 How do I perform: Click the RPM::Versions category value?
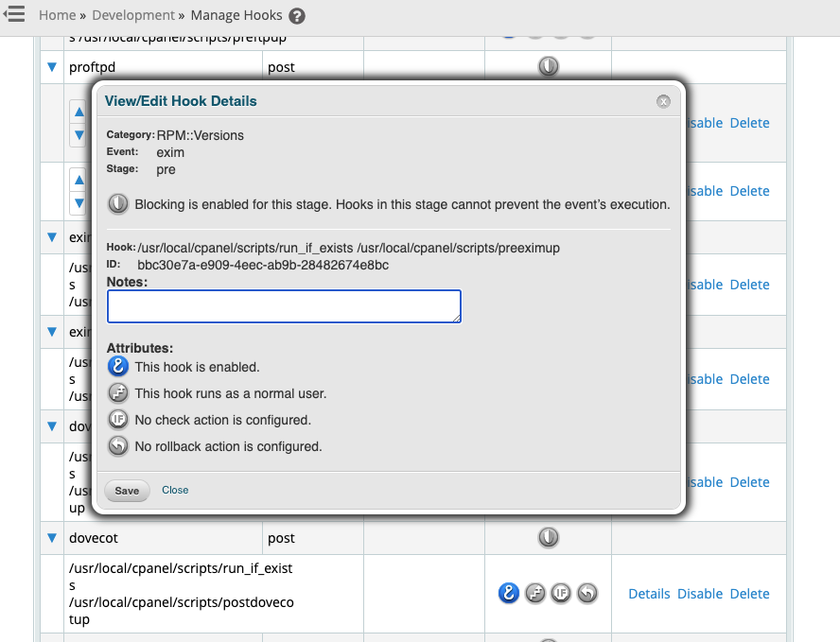click(x=200, y=135)
